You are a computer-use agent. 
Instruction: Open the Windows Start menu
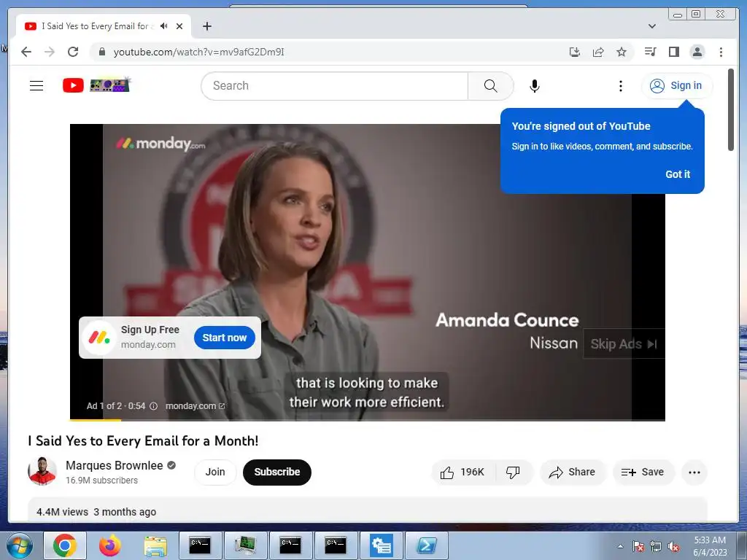tap(20, 545)
